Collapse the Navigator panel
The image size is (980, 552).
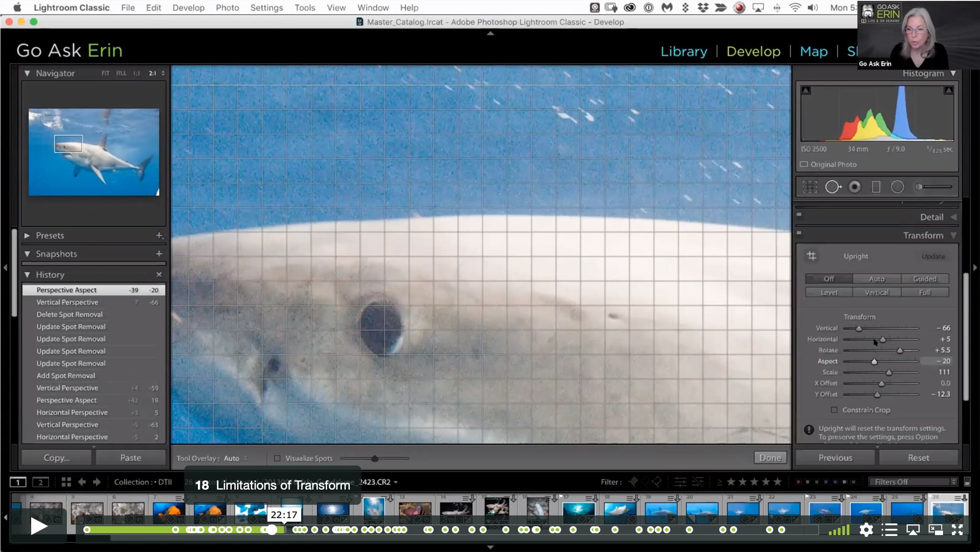tap(27, 73)
